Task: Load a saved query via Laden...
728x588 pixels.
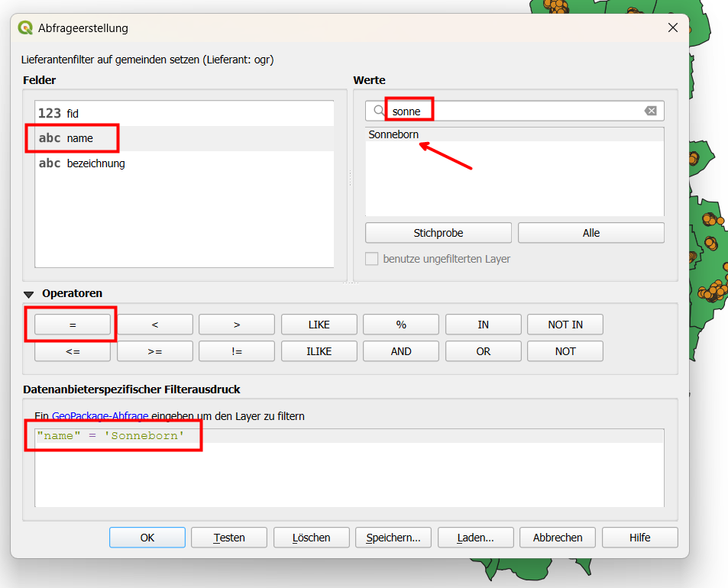Action: pyautogui.click(x=475, y=538)
